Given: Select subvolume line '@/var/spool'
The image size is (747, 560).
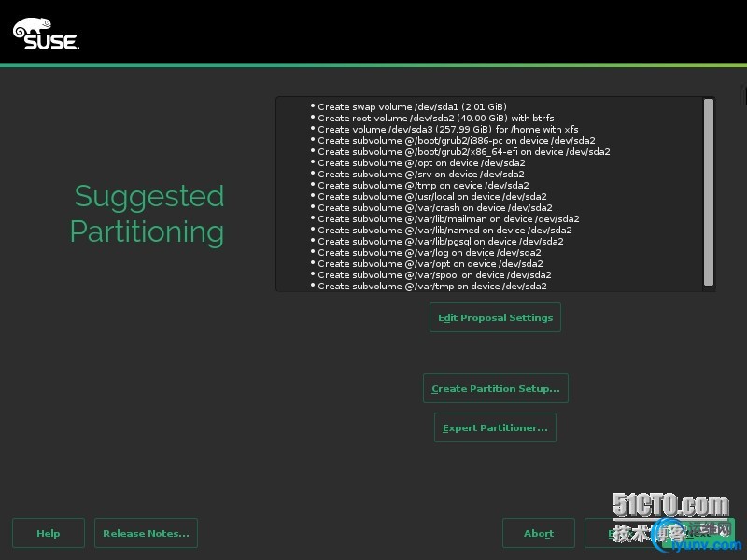Looking at the screenshot, I should [x=434, y=274].
